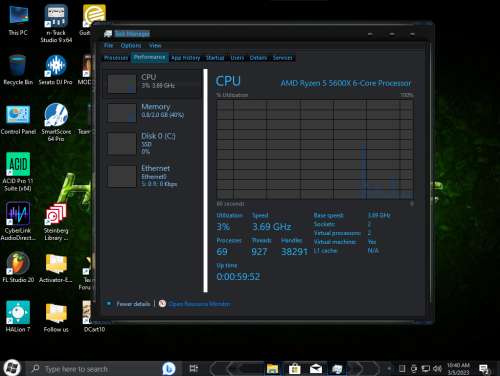Open the View menu
The image size is (500, 376).
(155, 45)
